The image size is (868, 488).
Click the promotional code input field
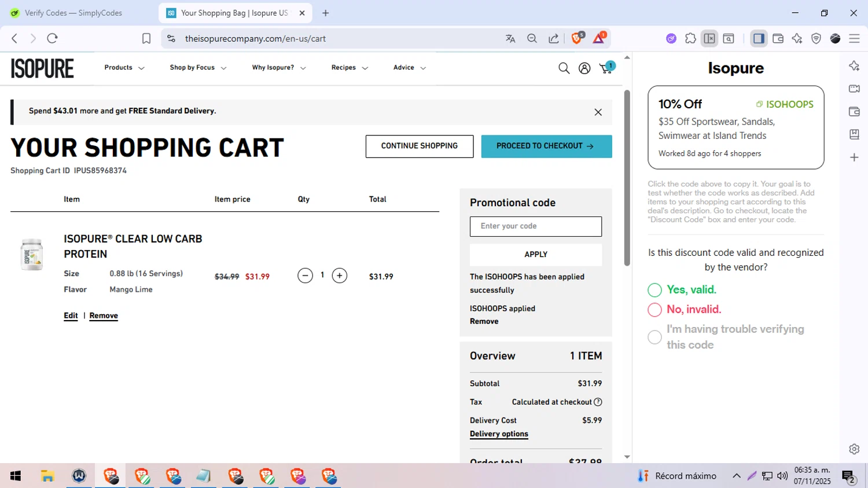536,226
